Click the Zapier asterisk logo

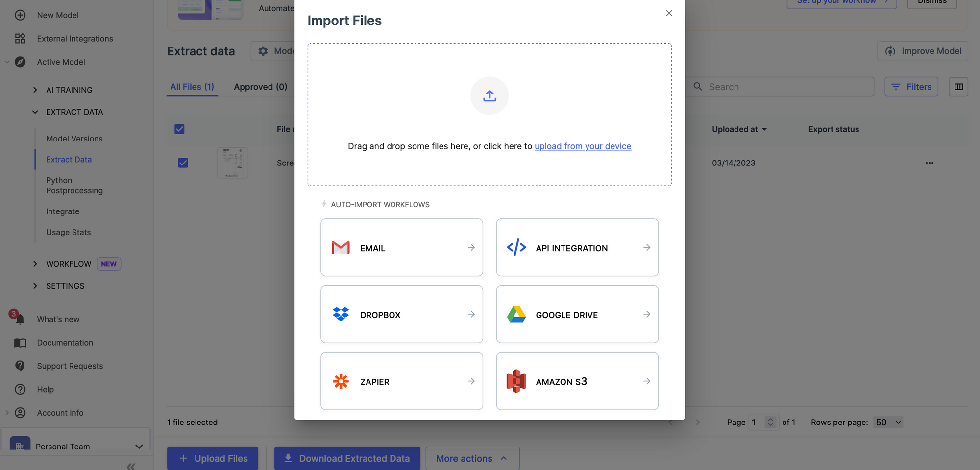341,381
